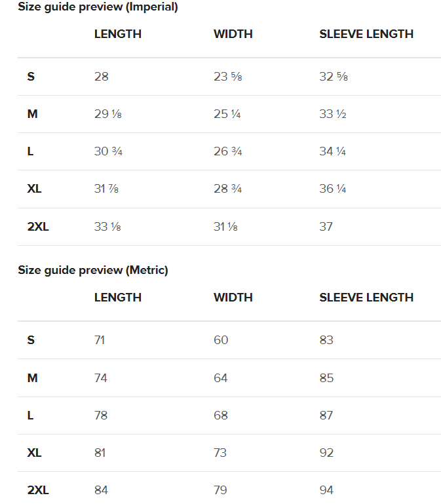Screen dimensions: 441x504
Task: Click the Metric SLEEVE LENGTH column header
Action: pos(366,298)
